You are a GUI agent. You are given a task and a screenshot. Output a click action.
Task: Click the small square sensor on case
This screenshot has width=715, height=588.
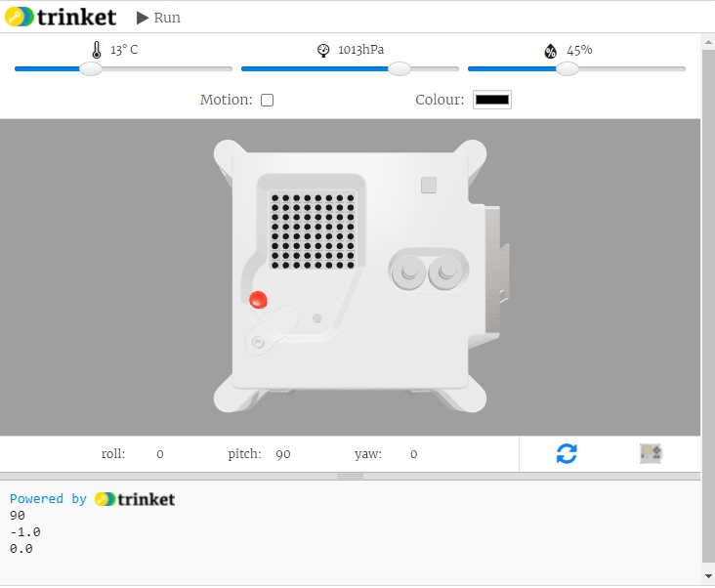coord(429,185)
